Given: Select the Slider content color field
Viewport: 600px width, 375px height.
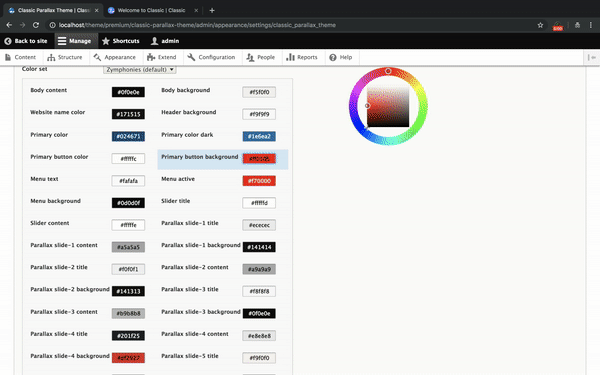Looking at the screenshot, I should [128, 225].
